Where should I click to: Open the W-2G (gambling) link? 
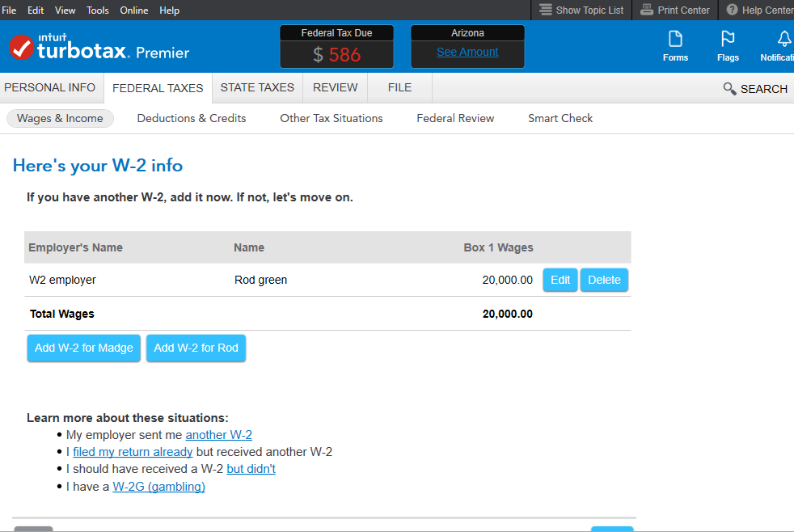click(158, 487)
